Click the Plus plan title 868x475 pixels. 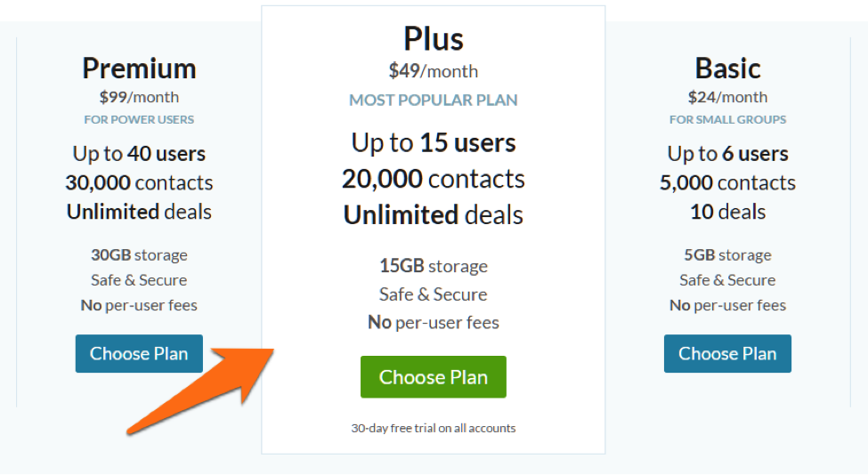click(x=434, y=38)
